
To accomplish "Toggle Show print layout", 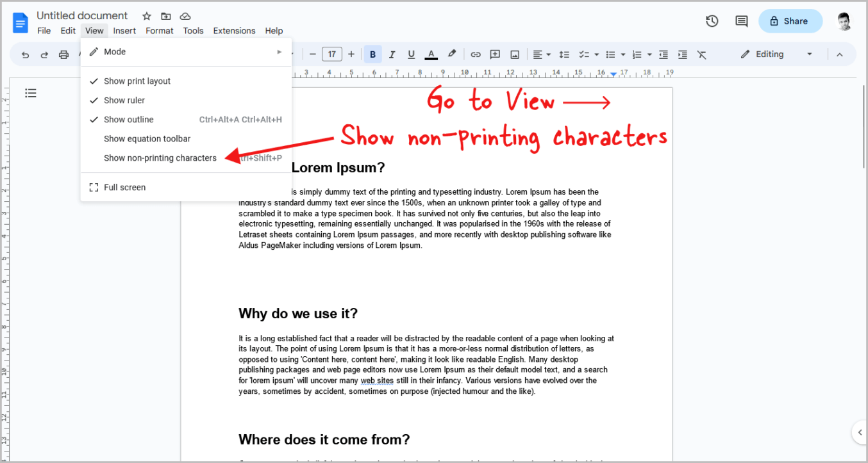I will coord(186,81).
